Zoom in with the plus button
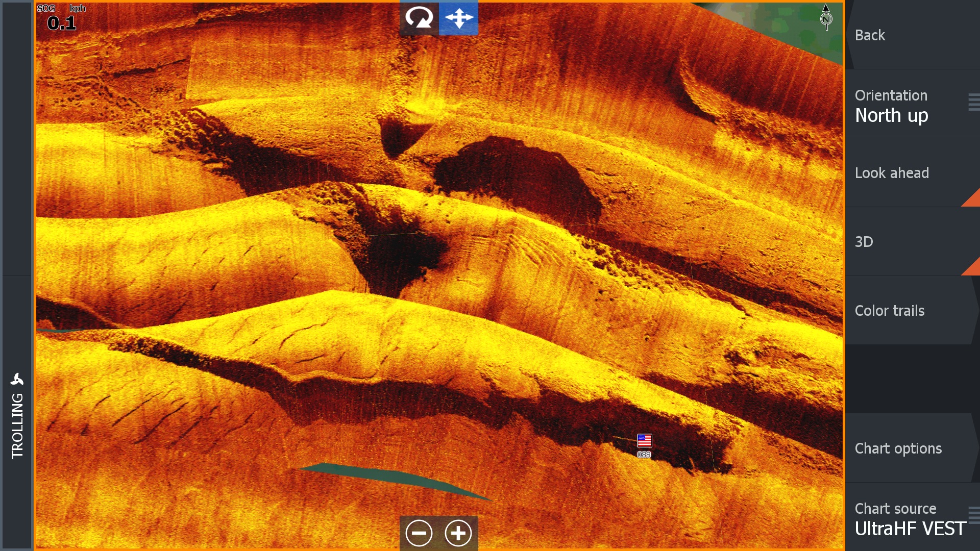 458,533
